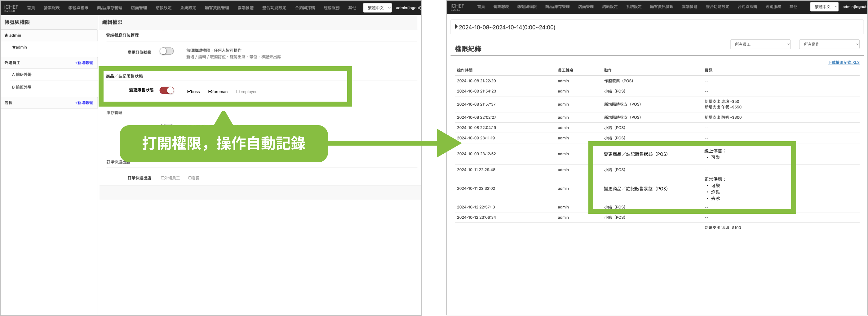Download 下載權限記錄.XLS file
868x316 pixels.
[844, 62]
